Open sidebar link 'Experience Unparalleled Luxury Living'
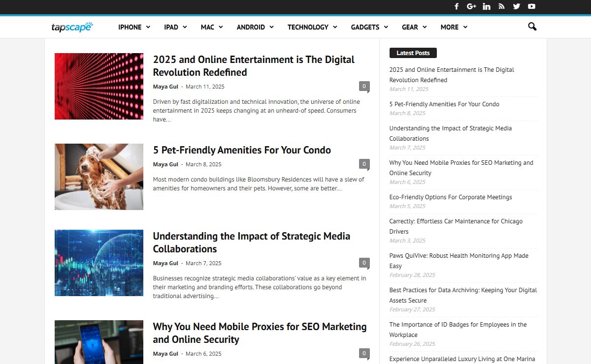This screenshot has width=591, height=364. pos(462,359)
